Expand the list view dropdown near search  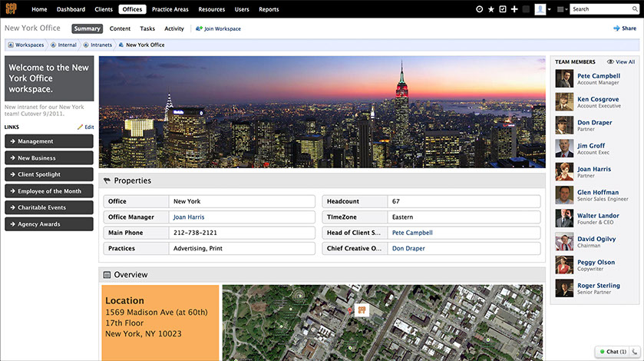click(x=563, y=9)
